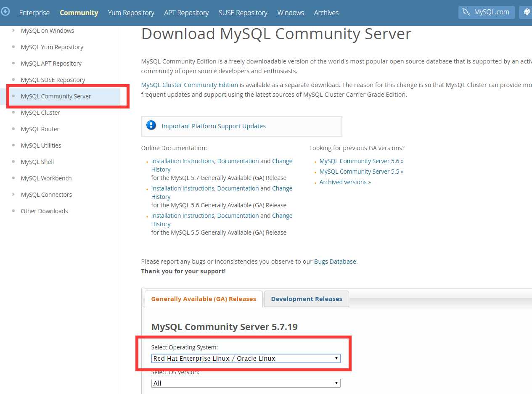The height and width of the screenshot is (394, 532).
Task: Open Installation Instructions link for MySQL 5.5
Action: point(183,216)
